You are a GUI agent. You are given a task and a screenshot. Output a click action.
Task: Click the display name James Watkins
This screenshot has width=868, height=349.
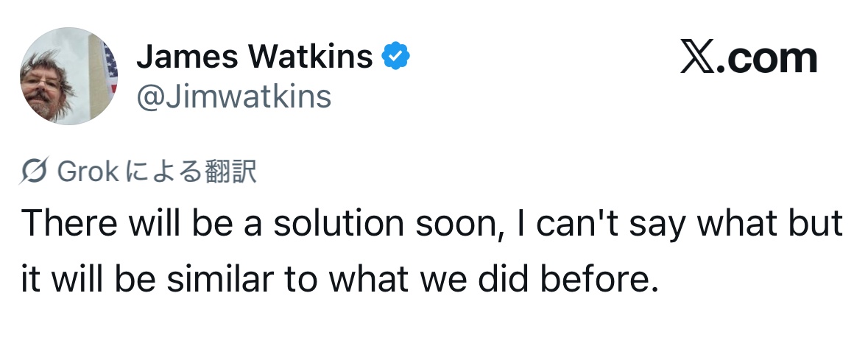click(x=255, y=56)
